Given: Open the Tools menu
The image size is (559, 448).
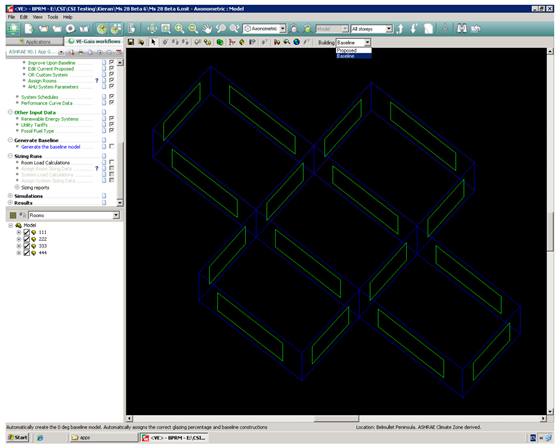Looking at the screenshot, I should [x=52, y=17].
